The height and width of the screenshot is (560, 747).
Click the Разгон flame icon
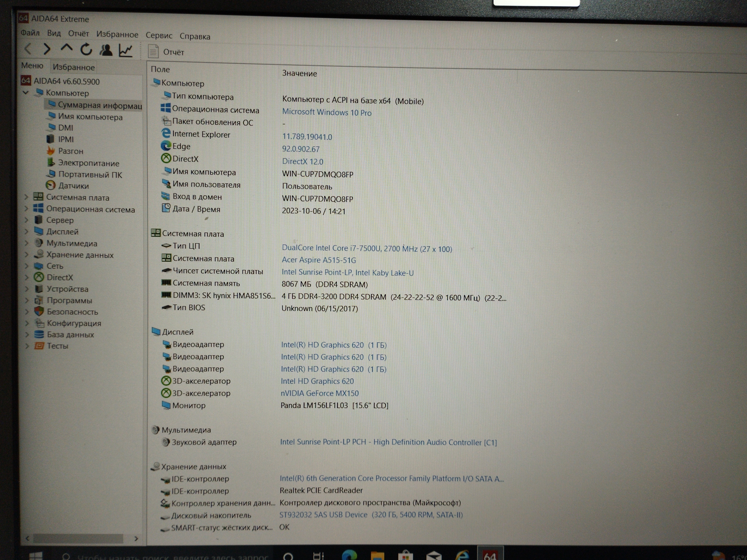pos(51,150)
